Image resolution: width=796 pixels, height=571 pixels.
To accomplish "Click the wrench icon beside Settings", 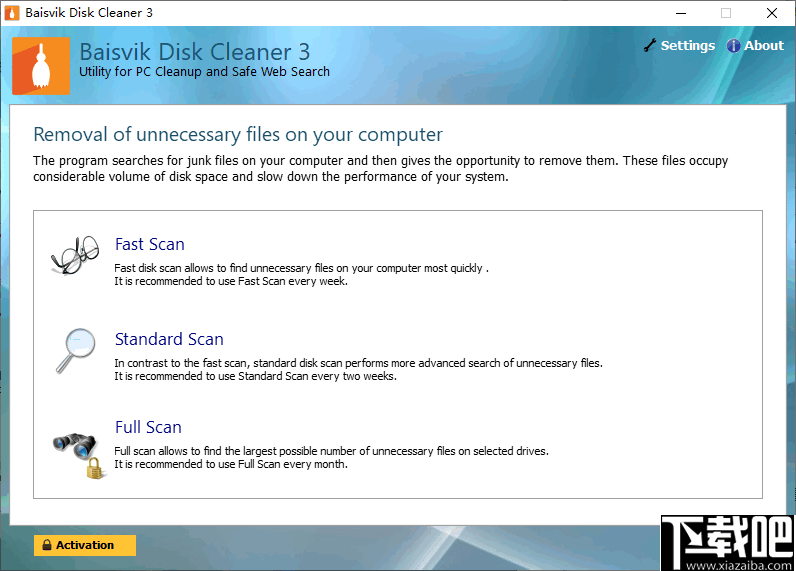I will (x=650, y=46).
